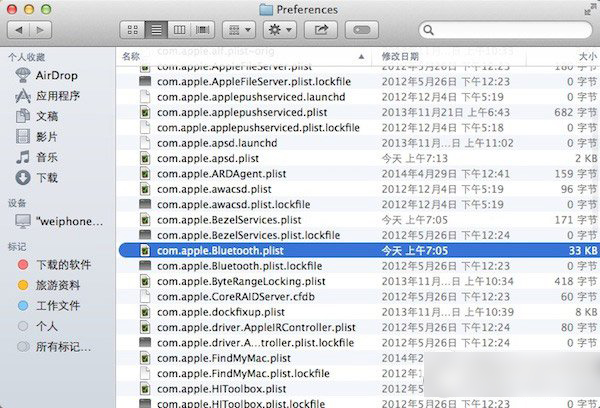Select com.apple.driver.A...troller.plist.lockfile

(x=358, y=343)
